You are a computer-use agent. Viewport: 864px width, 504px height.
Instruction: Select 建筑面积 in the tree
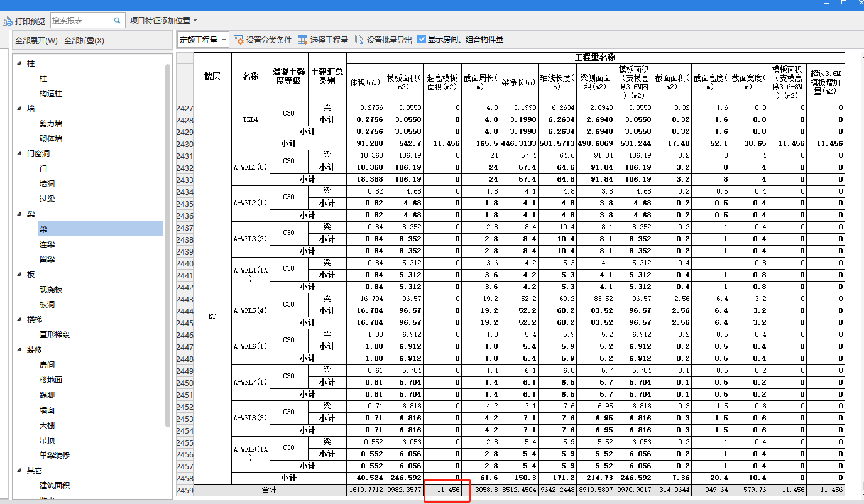click(x=55, y=486)
